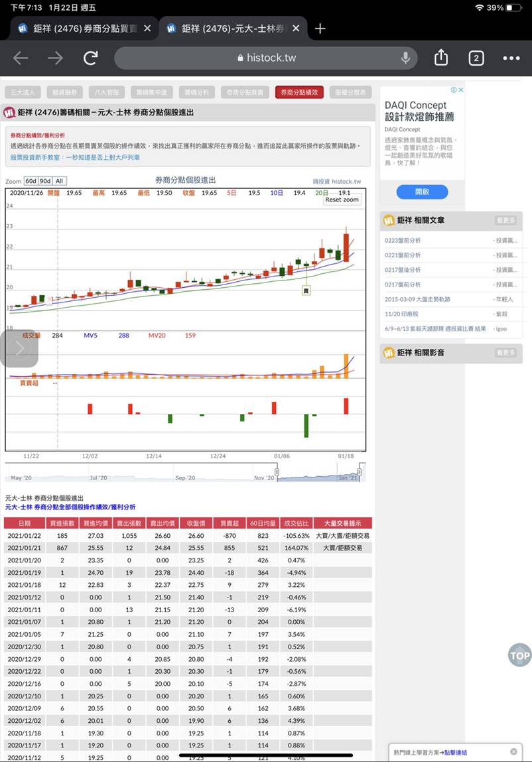Tap the microphone icon in address bar

(405, 58)
